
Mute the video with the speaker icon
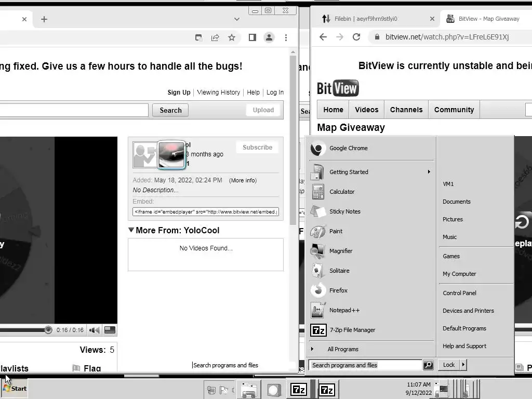(x=94, y=330)
